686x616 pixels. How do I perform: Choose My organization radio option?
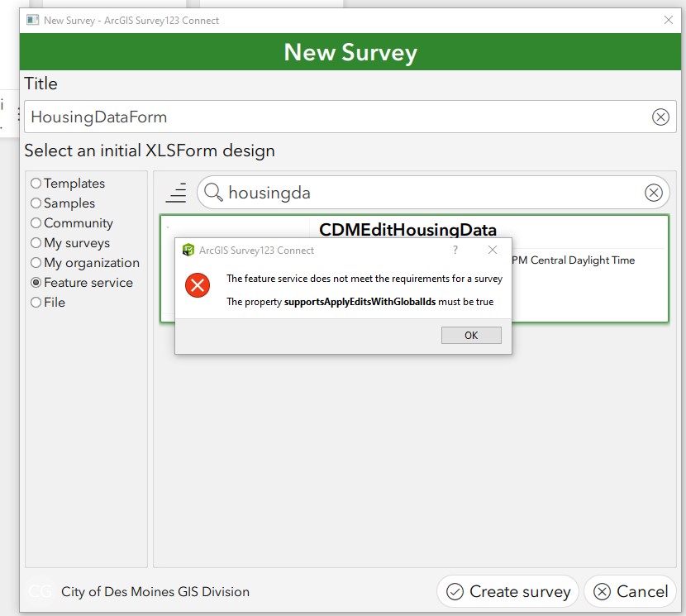click(x=36, y=263)
